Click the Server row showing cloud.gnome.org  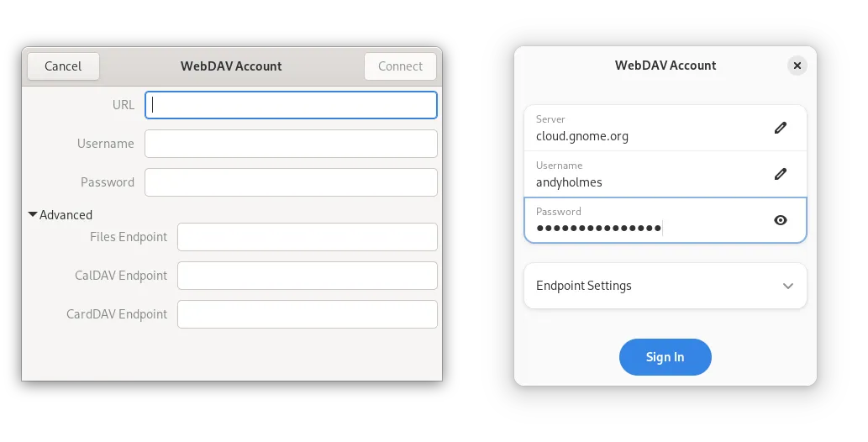tap(639, 128)
